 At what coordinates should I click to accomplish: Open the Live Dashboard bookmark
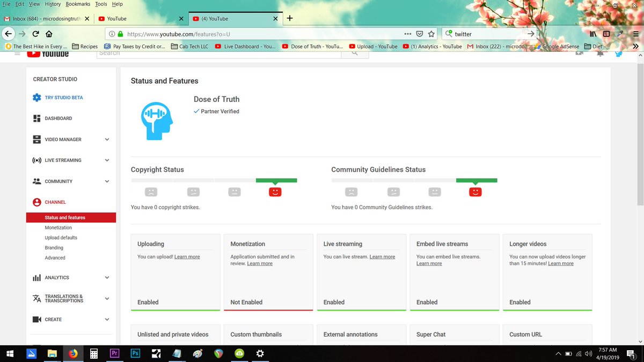click(x=245, y=47)
